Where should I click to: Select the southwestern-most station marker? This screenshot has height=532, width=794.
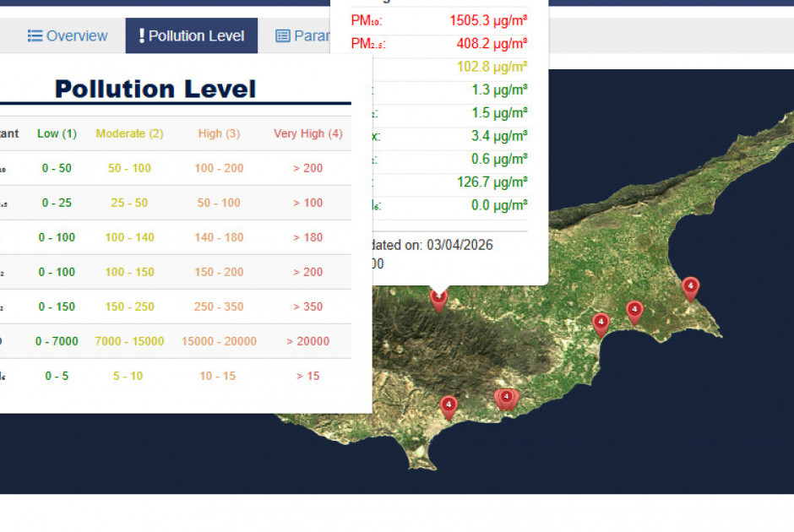(449, 406)
